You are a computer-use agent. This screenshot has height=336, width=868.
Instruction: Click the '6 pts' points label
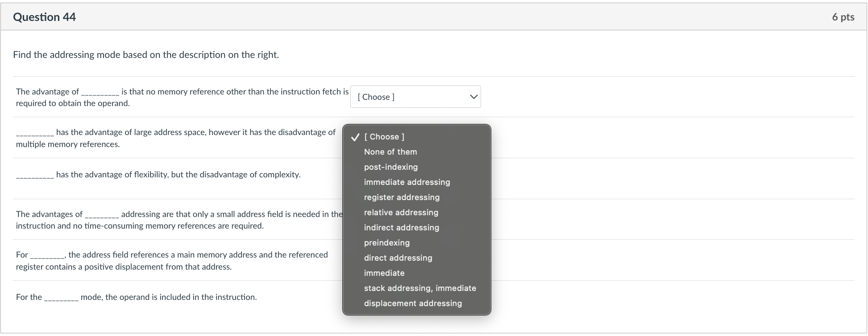point(843,17)
